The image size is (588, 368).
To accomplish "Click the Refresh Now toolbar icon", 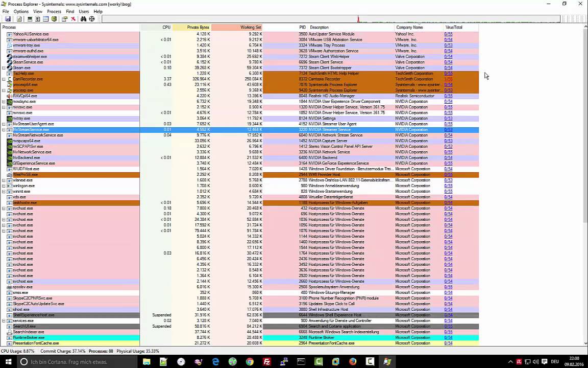I will pyautogui.click(x=19, y=19).
